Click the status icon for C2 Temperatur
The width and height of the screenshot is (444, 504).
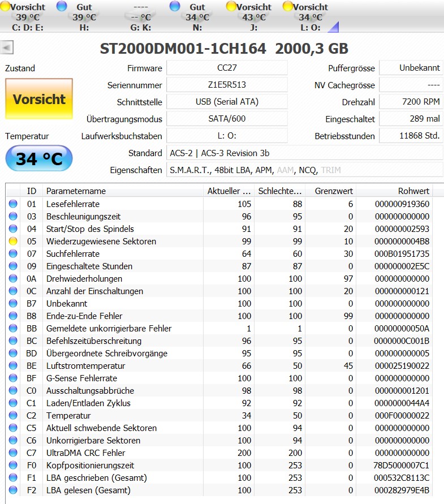pos(13,415)
